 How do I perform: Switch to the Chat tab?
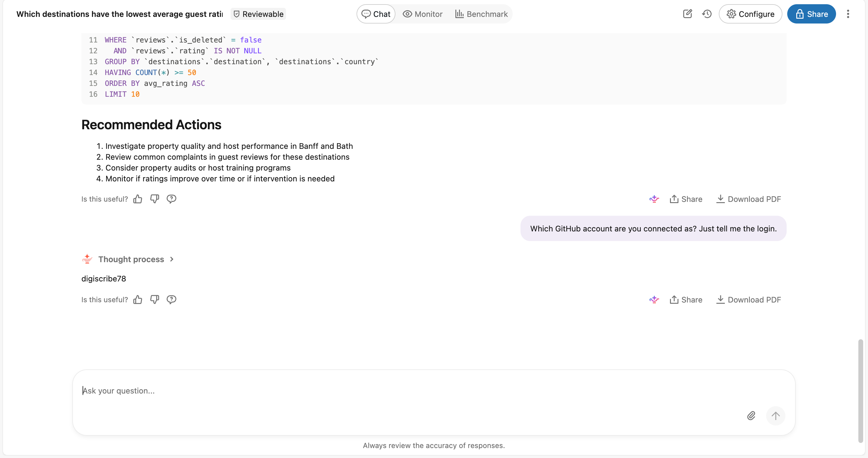pos(376,14)
